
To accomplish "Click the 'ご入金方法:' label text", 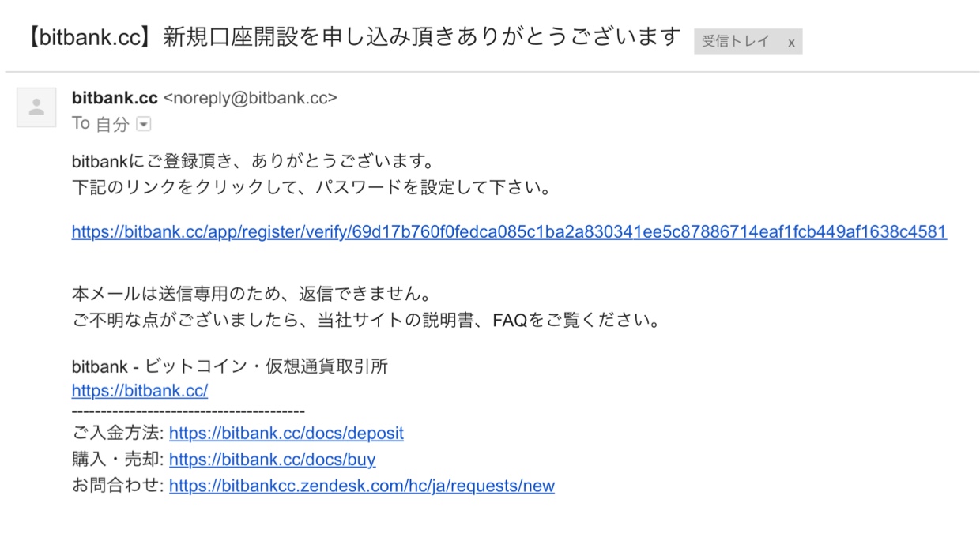I will pyautogui.click(x=118, y=434).
